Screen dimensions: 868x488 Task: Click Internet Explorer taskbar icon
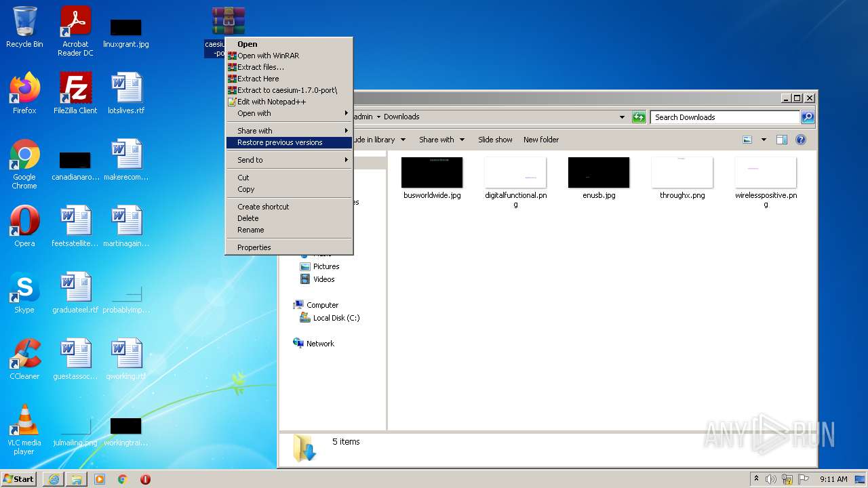54,479
